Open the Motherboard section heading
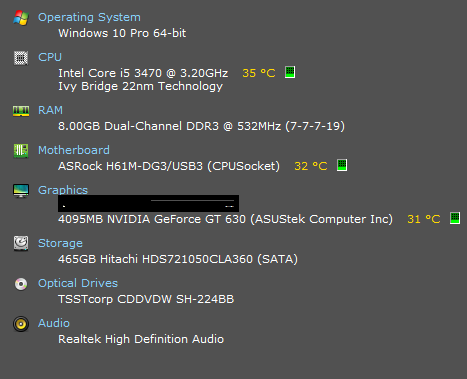This screenshot has height=379, width=467. click(74, 150)
